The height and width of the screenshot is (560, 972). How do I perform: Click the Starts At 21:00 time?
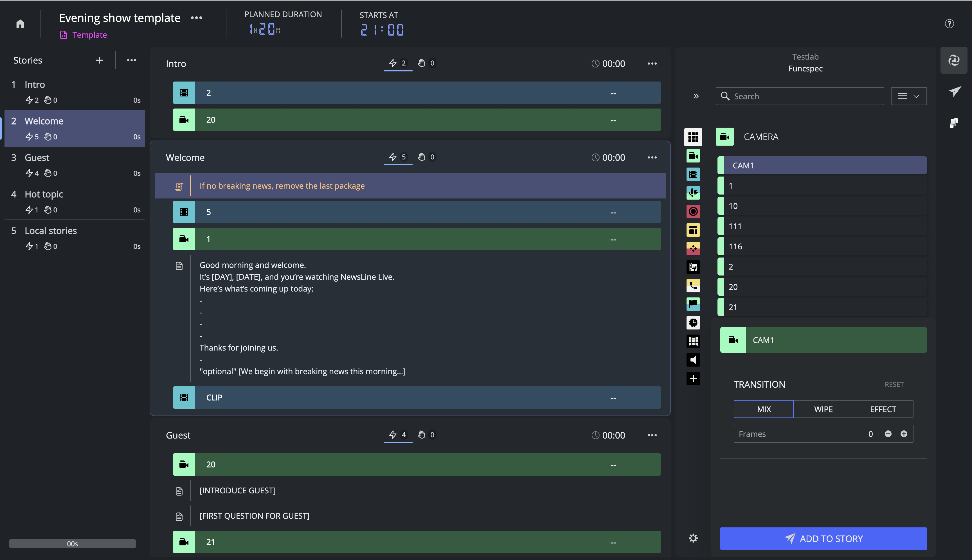point(382,30)
